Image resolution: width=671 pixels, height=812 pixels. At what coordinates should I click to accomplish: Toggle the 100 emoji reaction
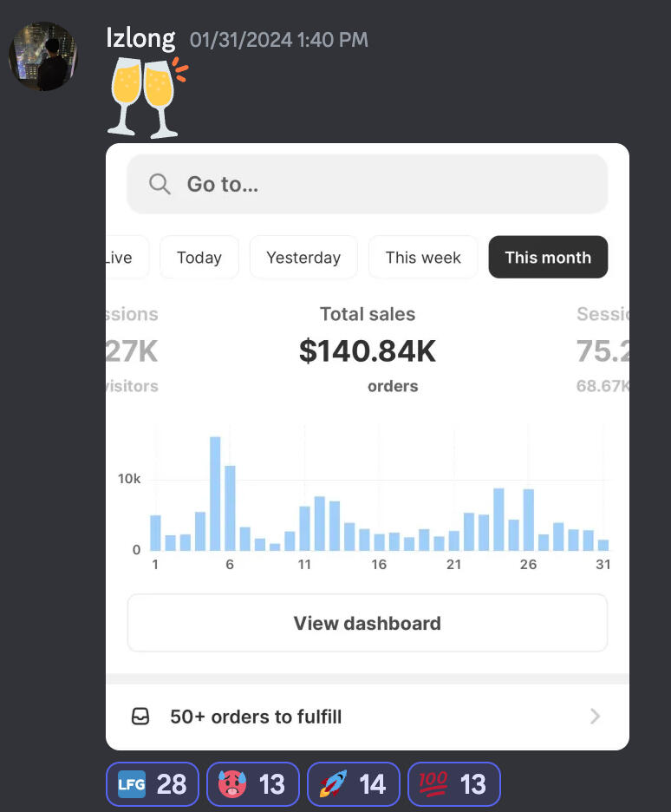point(454,784)
